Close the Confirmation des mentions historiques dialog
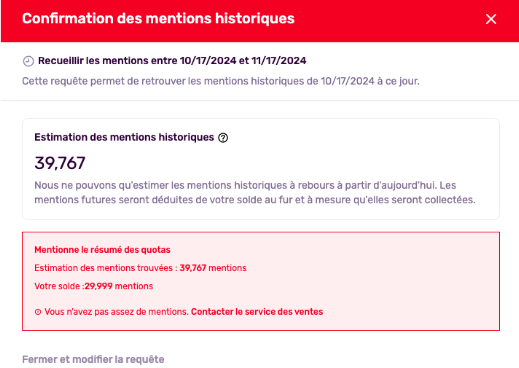 pyautogui.click(x=491, y=19)
